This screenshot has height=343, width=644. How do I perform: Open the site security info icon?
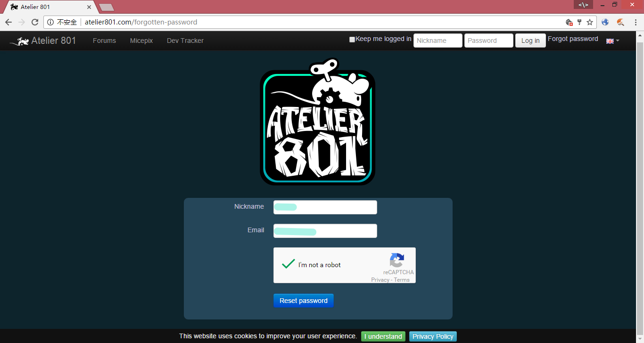50,22
